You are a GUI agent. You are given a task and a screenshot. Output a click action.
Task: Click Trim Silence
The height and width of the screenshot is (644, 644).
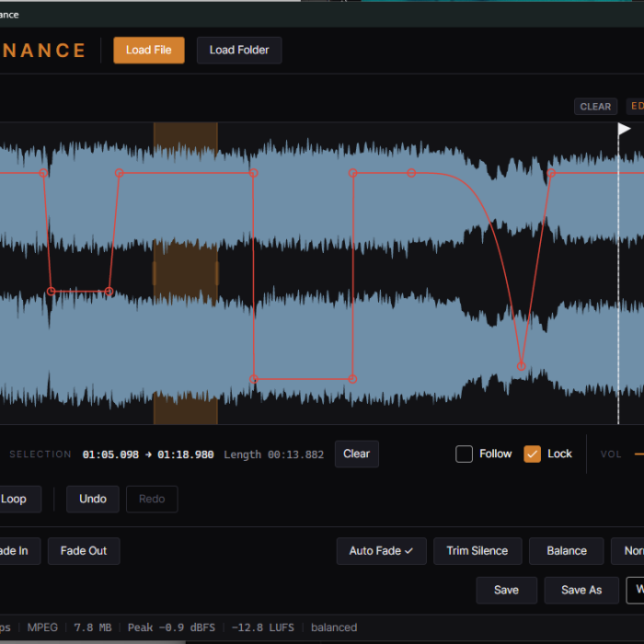[x=477, y=551]
